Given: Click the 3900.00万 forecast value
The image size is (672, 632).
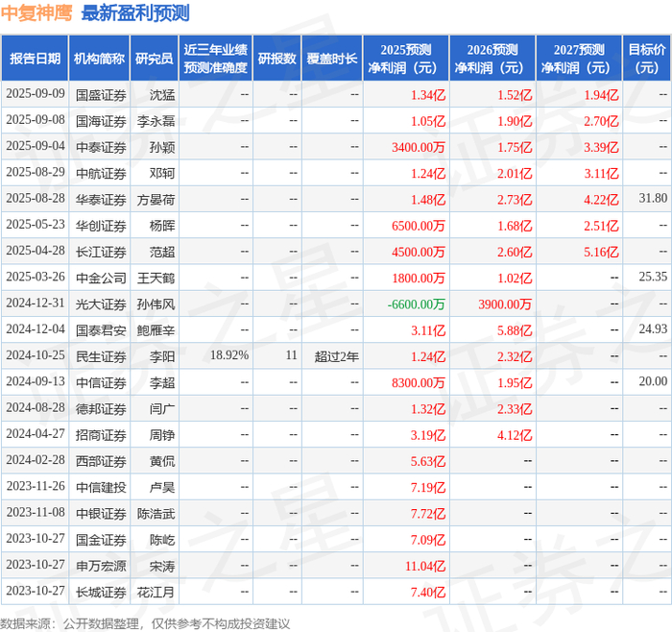Looking at the screenshot, I should click(x=505, y=304).
